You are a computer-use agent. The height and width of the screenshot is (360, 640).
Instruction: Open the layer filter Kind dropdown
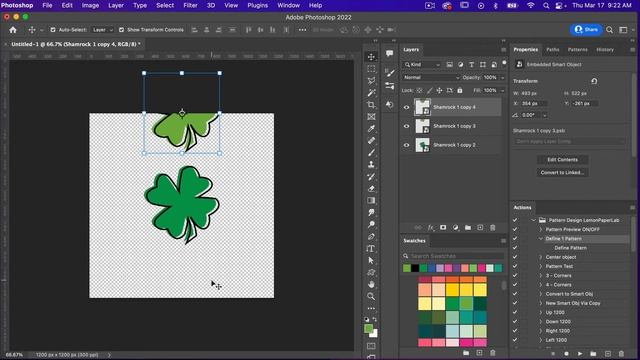(422, 64)
